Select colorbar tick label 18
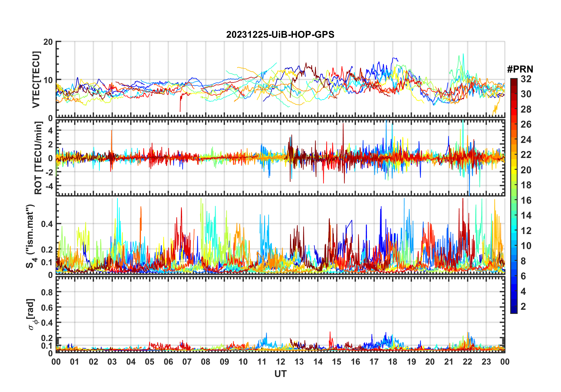 click(x=526, y=185)
